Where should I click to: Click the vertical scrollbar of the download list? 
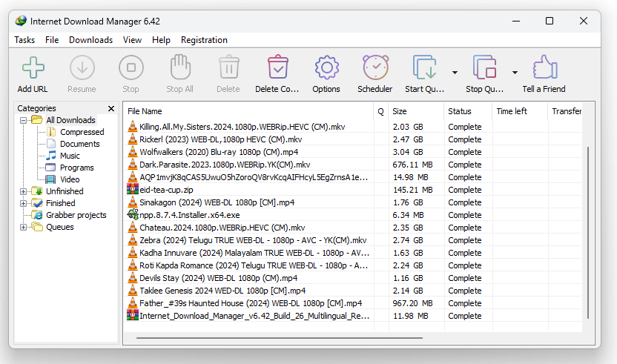(588, 232)
